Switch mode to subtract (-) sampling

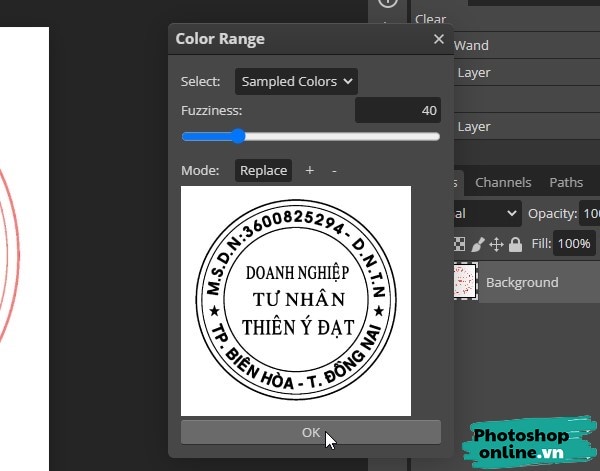pyautogui.click(x=334, y=171)
